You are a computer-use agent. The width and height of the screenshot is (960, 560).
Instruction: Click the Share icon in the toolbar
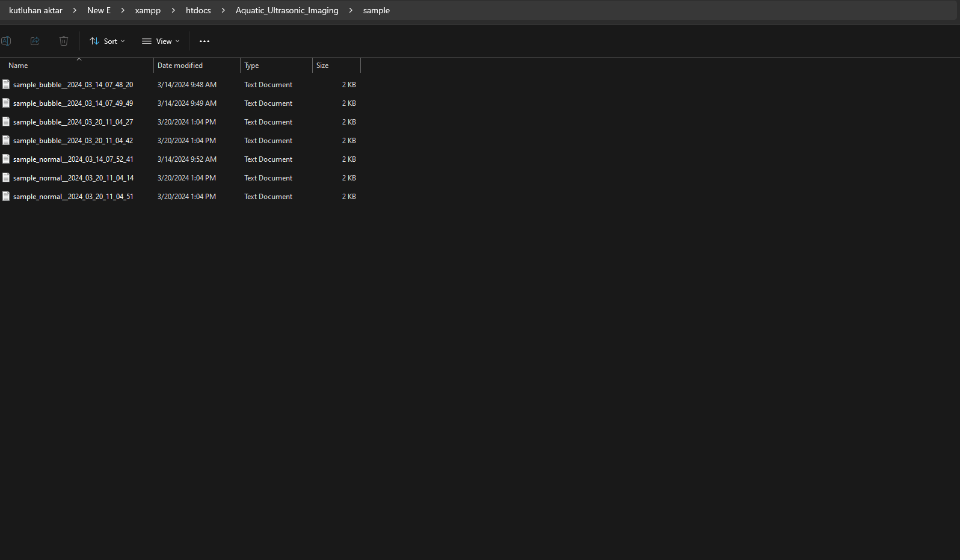coord(35,41)
